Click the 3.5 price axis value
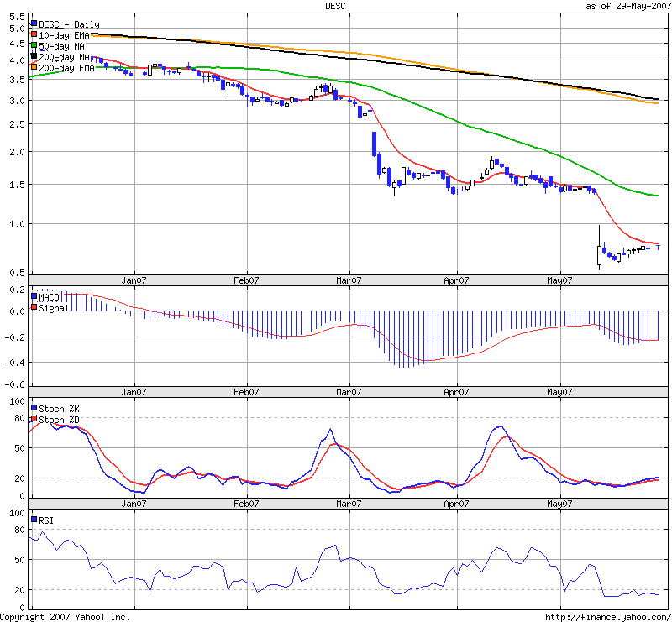 pyautogui.click(x=17, y=80)
